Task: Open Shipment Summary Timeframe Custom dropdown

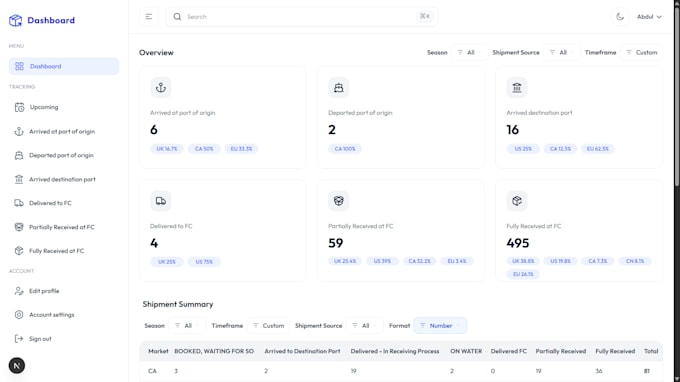Action: [268, 326]
